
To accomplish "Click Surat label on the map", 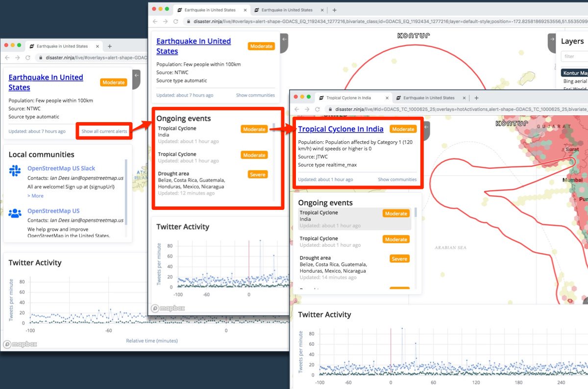I will click(x=572, y=149).
